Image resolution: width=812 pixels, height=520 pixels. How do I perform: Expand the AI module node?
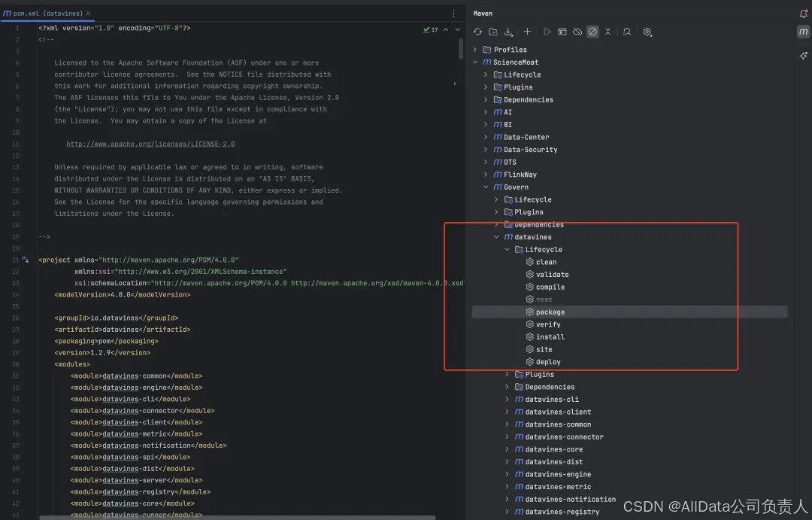[x=486, y=112]
